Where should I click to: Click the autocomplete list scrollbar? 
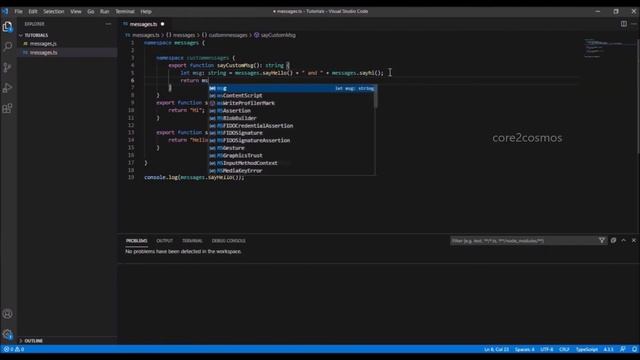tap(376, 97)
